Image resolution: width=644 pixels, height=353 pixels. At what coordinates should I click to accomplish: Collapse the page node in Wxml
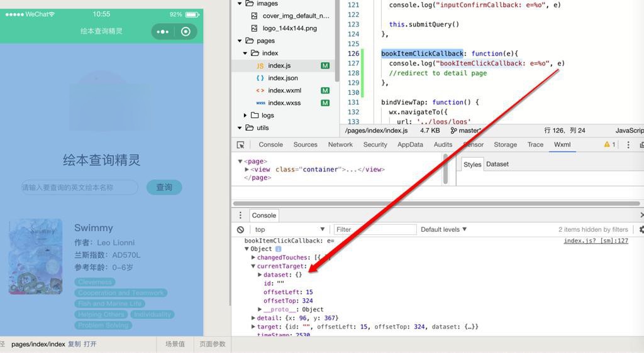(x=240, y=161)
